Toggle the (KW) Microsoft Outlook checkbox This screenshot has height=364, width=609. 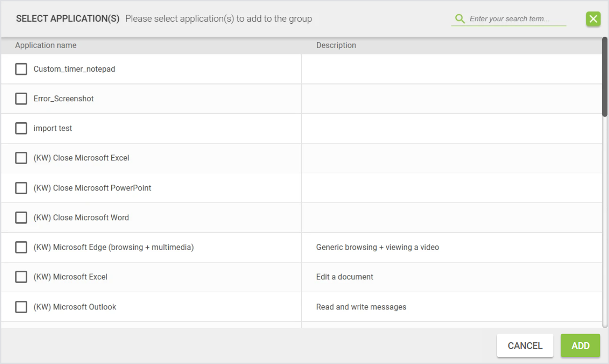point(21,307)
